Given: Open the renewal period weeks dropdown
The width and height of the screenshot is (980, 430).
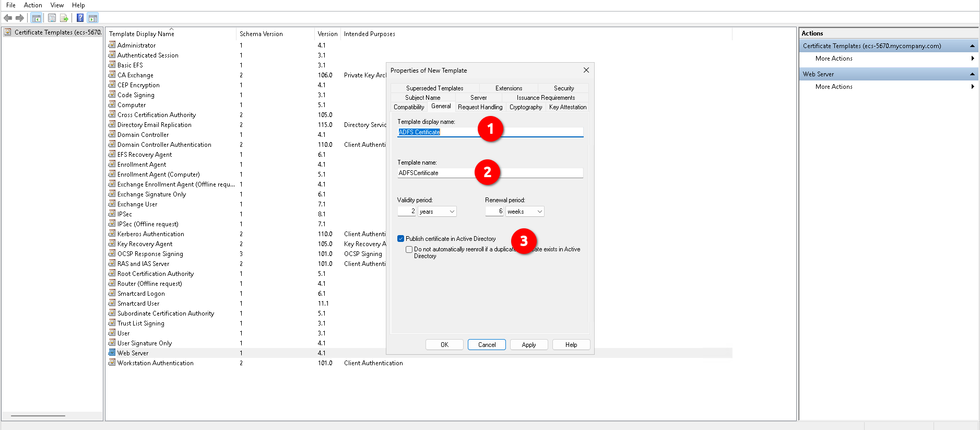Looking at the screenshot, I should point(525,212).
